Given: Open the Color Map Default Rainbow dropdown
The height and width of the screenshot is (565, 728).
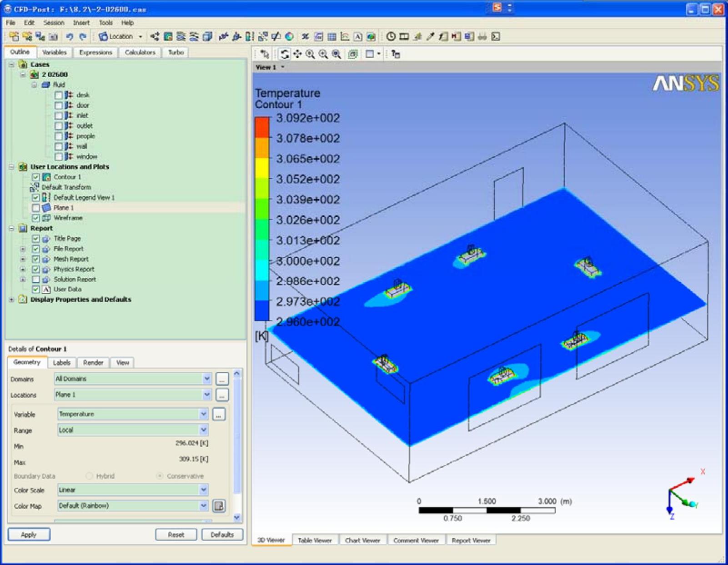Looking at the screenshot, I should pos(203,505).
